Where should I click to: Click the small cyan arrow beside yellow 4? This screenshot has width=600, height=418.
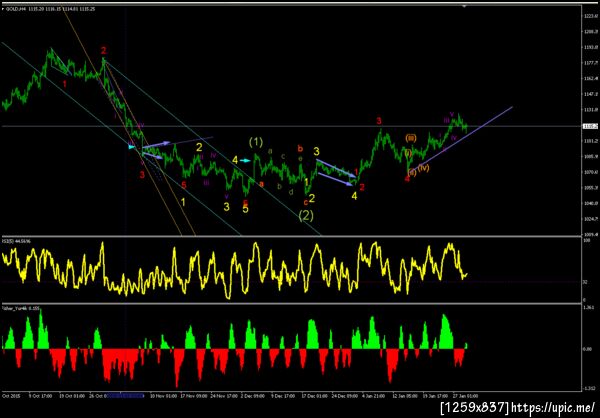point(245,160)
